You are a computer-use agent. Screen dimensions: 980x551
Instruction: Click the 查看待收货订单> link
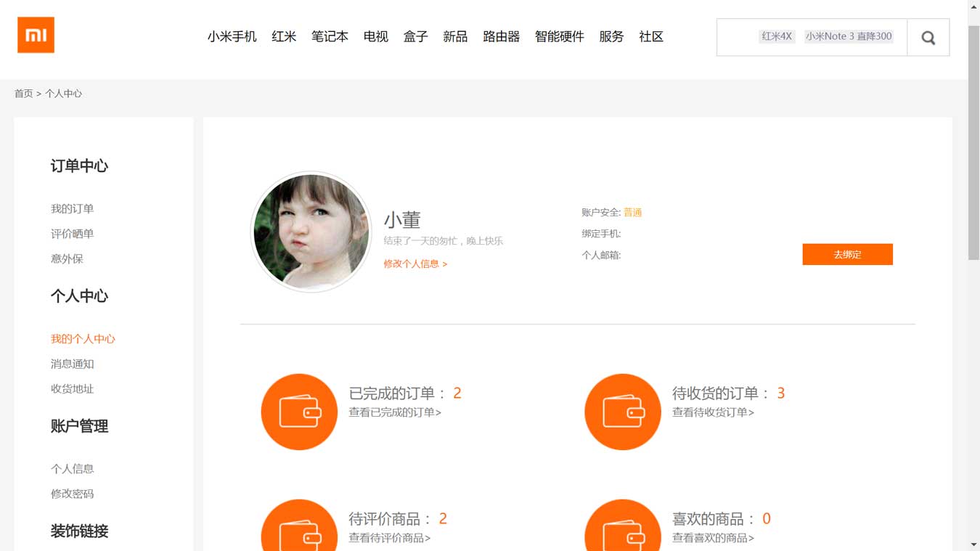(713, 412)
